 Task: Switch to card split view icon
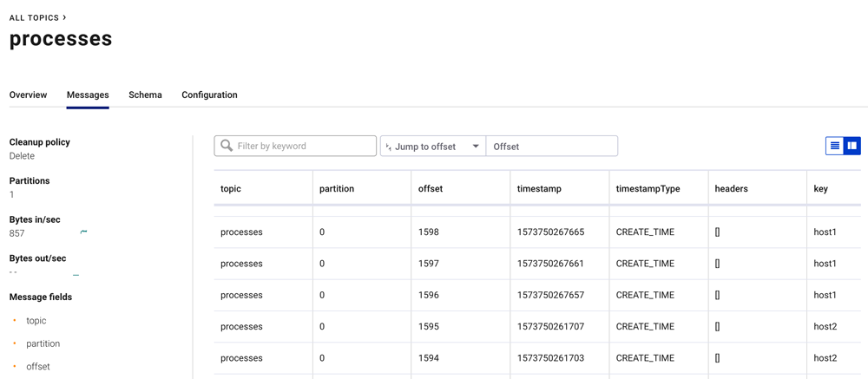[852, 146]
